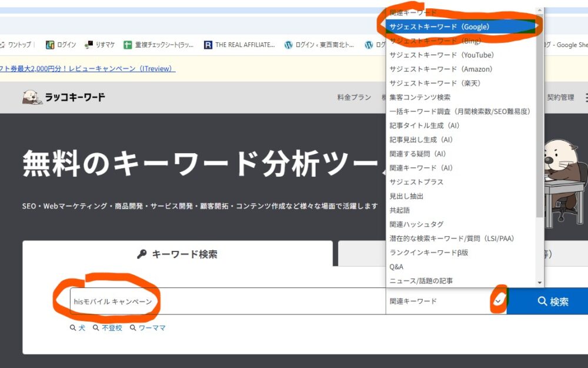The height and width of the screenshot is (368, 588).
Task: Choose 見出し抽出 option
Action: coord(461,196)
